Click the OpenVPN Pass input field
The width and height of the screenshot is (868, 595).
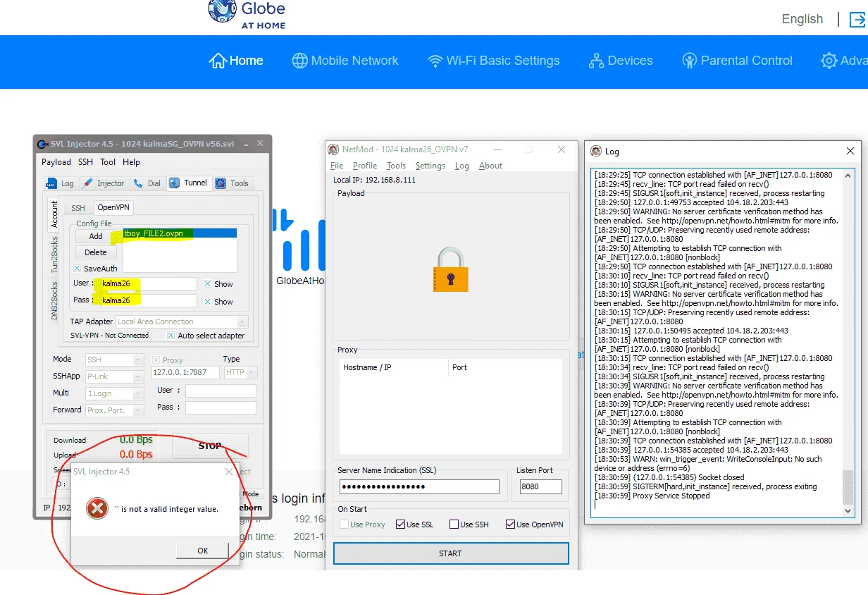(x=146, y=301)
